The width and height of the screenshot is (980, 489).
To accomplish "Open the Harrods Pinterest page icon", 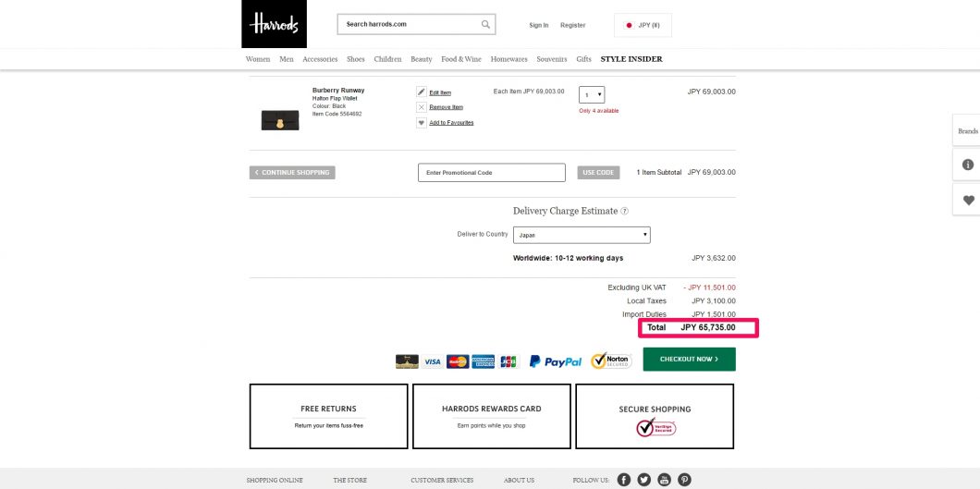I will pos(685,480).
